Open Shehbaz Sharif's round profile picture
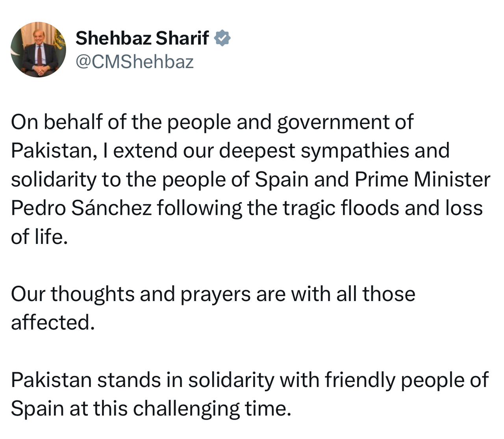The width and height of the screenshot is (504, 439). tap(38, 50)
